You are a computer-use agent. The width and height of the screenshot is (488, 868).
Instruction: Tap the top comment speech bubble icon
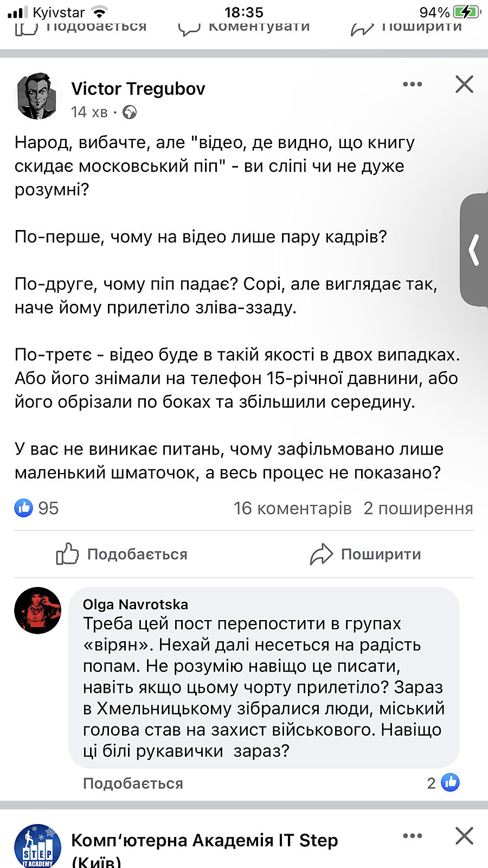coord(189,28)
